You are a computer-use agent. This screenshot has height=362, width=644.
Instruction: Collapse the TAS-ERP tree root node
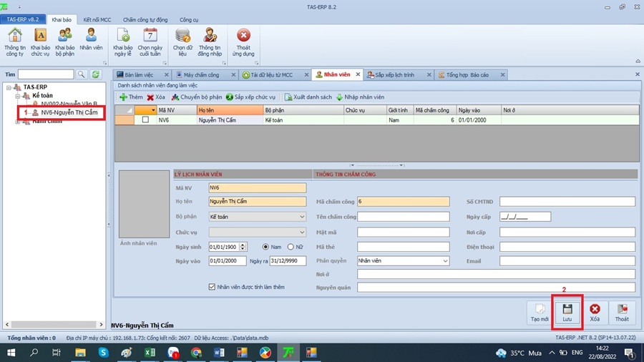[8, 87]
